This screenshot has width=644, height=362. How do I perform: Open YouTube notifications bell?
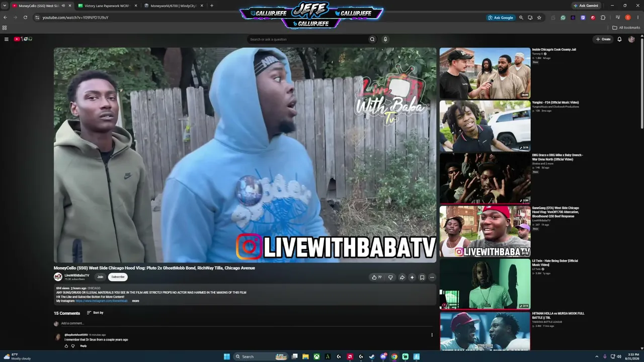click(x=619, y=39)
